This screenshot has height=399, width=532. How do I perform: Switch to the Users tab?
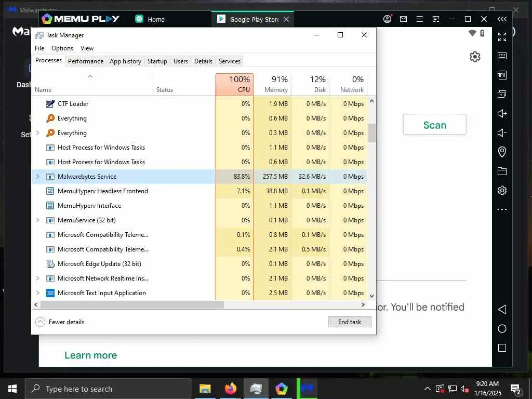click(x=180, y=61)
